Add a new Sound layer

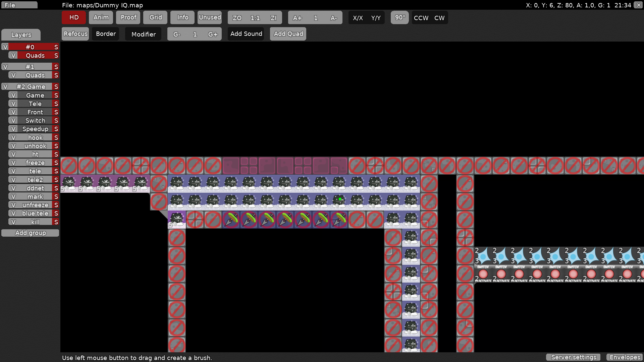point(246,34)
